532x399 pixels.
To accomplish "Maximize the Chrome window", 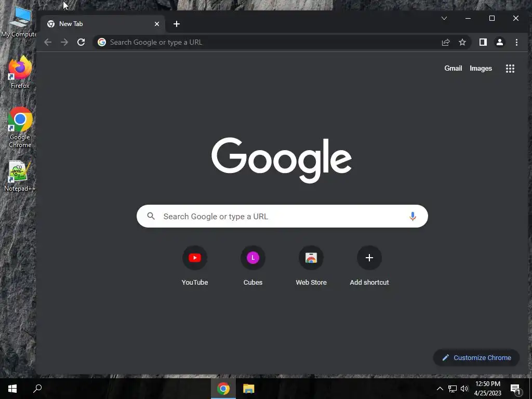I will click(491, 18).
